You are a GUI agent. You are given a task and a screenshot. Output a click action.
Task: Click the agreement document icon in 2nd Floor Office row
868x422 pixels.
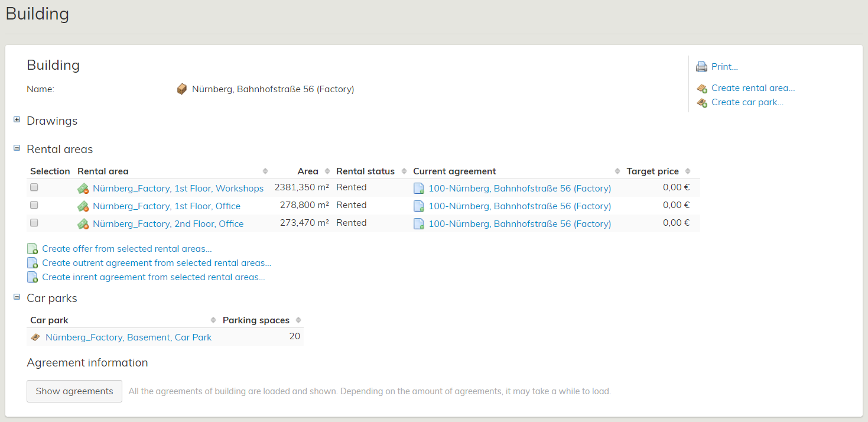pos(418,224)
